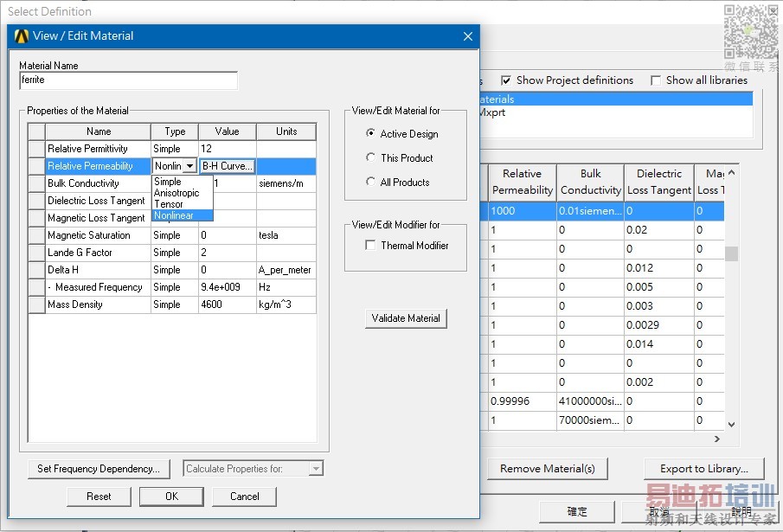Click the Validate Material button
This screenshot has width=783, height=532.
pos(406,318)
